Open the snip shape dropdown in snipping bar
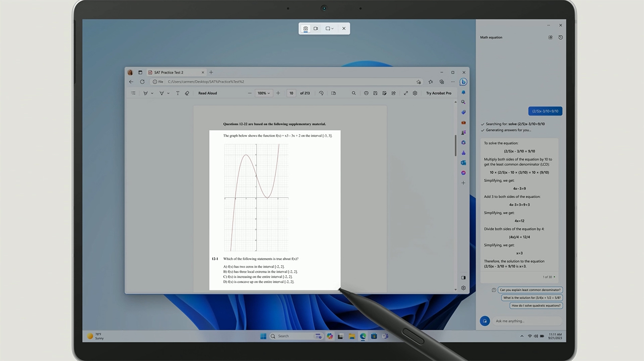 click(x=330, y=29)
